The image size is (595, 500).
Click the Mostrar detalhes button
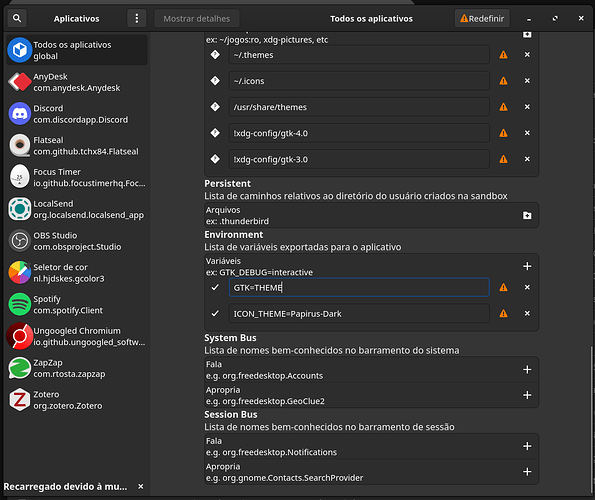[197, 18]
